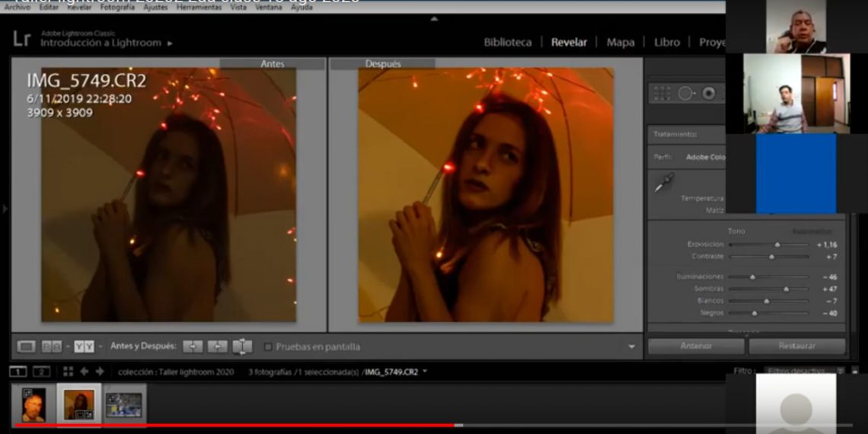Expand the toolbar options dropdown arrow

pyautogui.click(x=631, y=346)
